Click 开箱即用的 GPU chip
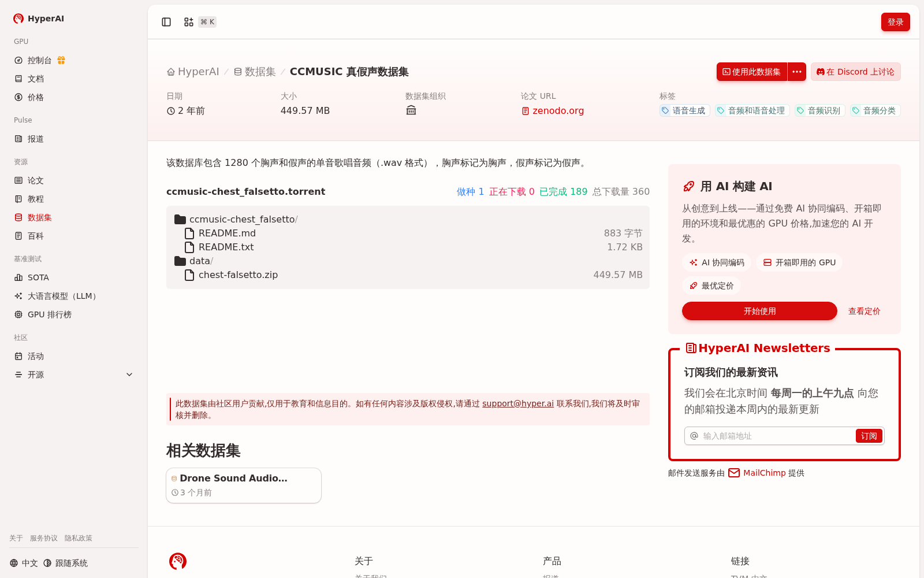 (x=799, y=262)
